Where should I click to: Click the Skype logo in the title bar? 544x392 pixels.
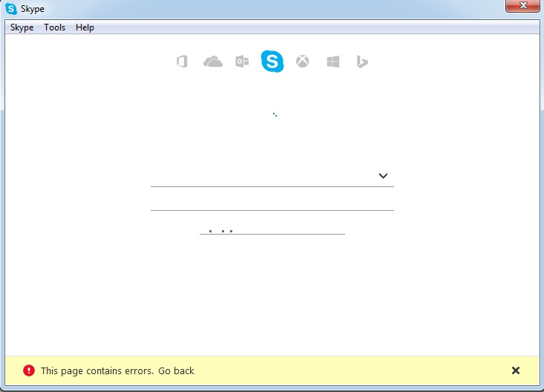tap(11, 9)
